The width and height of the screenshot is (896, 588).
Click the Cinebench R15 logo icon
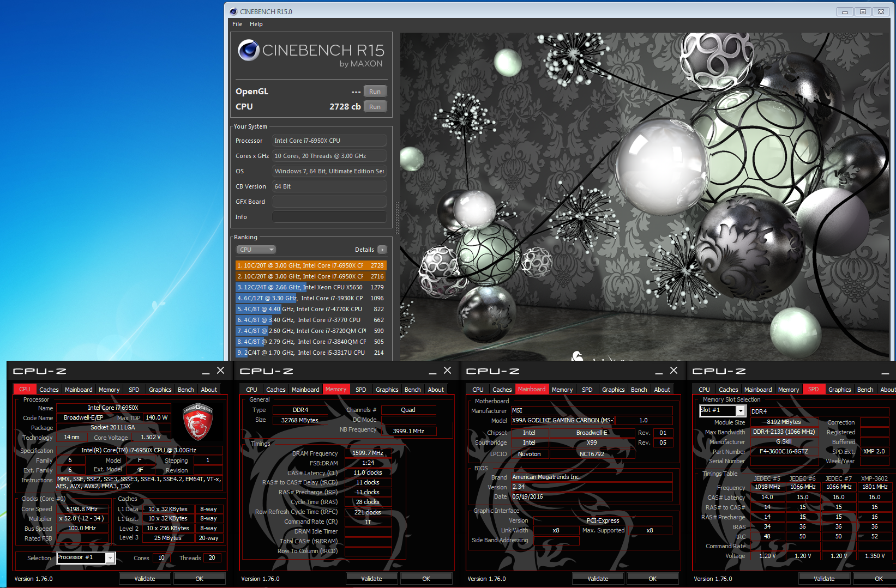[248, 50]
